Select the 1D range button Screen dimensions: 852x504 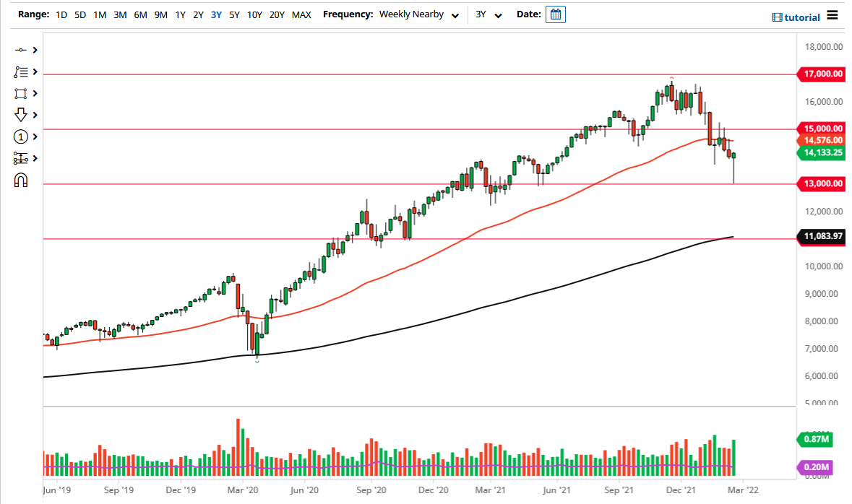coord(61,14)
